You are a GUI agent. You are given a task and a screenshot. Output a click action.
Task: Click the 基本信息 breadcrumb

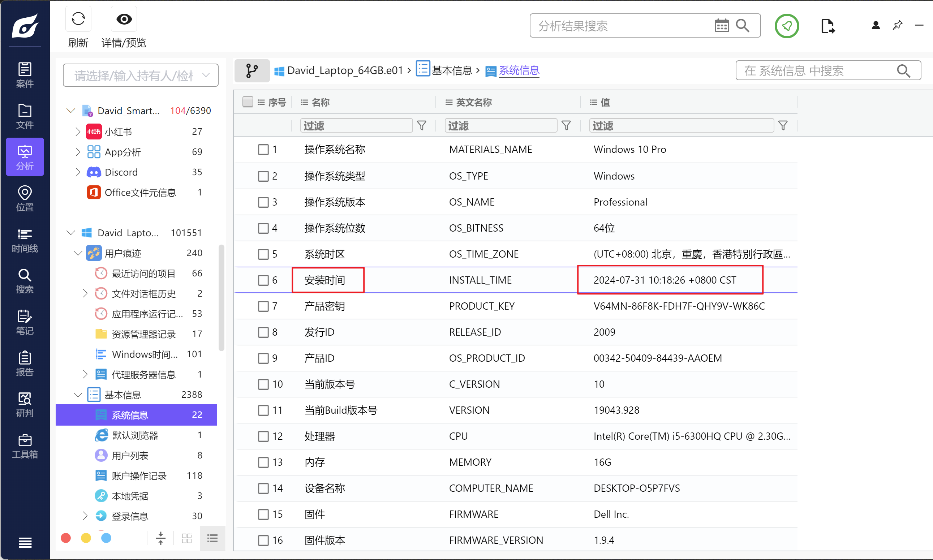(x=451, y=70)
